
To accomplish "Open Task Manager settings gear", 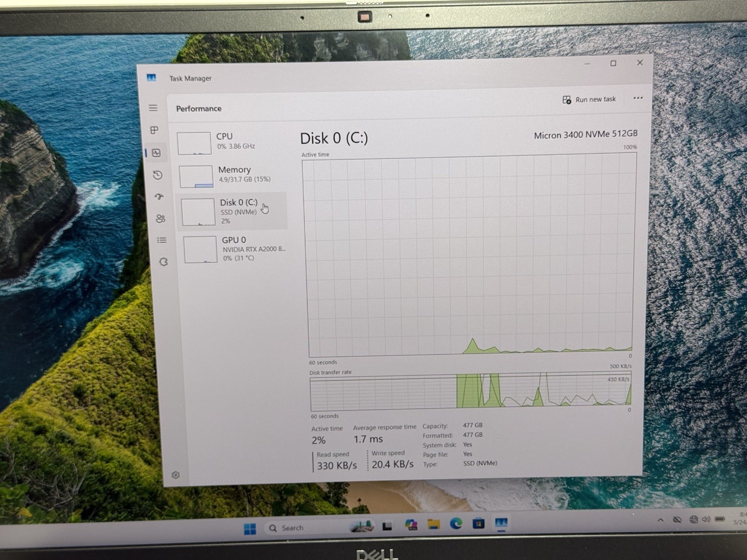I will point(176,475).
